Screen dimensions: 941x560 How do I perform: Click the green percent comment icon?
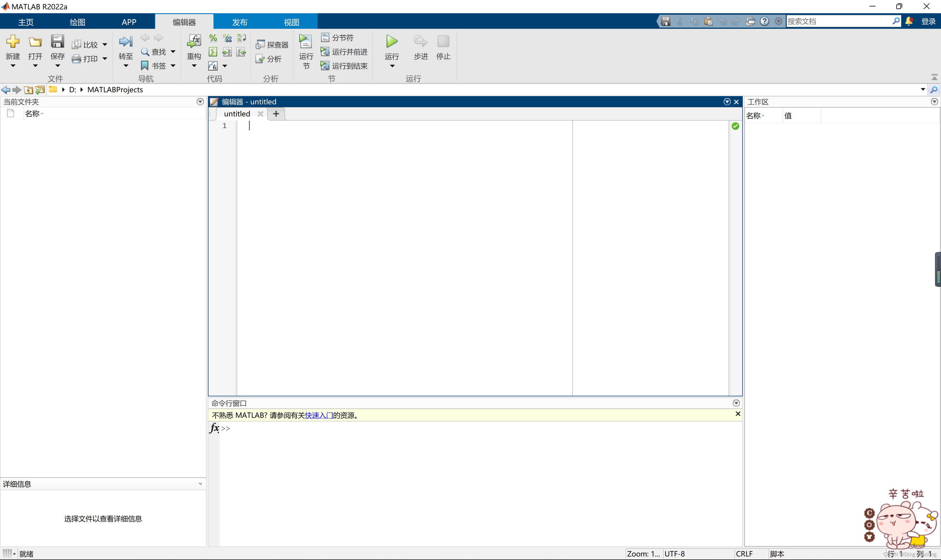tap(213, 38)
